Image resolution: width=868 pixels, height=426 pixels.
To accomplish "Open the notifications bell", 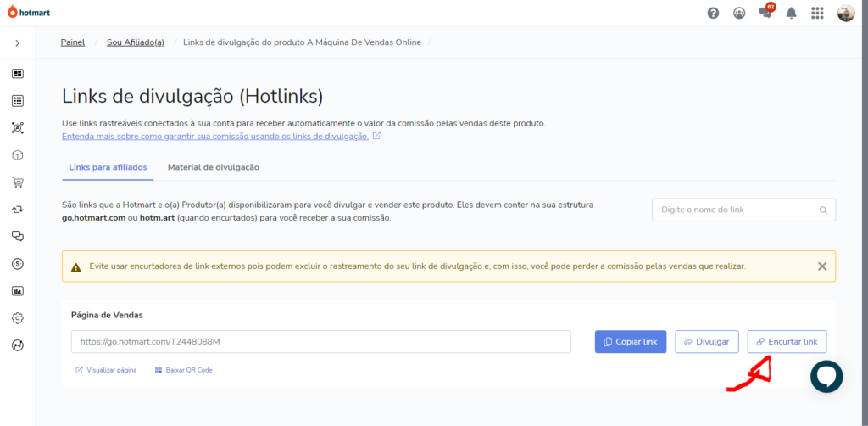I will (792, 13).
